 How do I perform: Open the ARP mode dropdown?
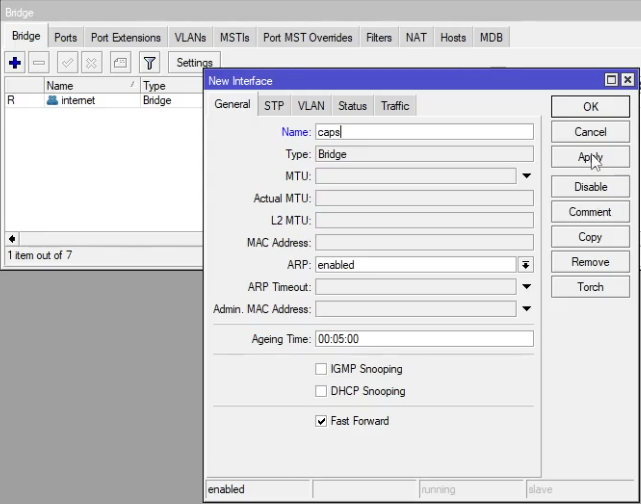tap(525, 265)
